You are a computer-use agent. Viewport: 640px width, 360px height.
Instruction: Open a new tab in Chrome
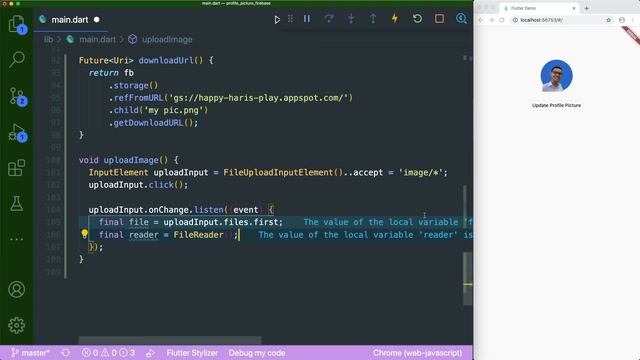tap(587, 8)
